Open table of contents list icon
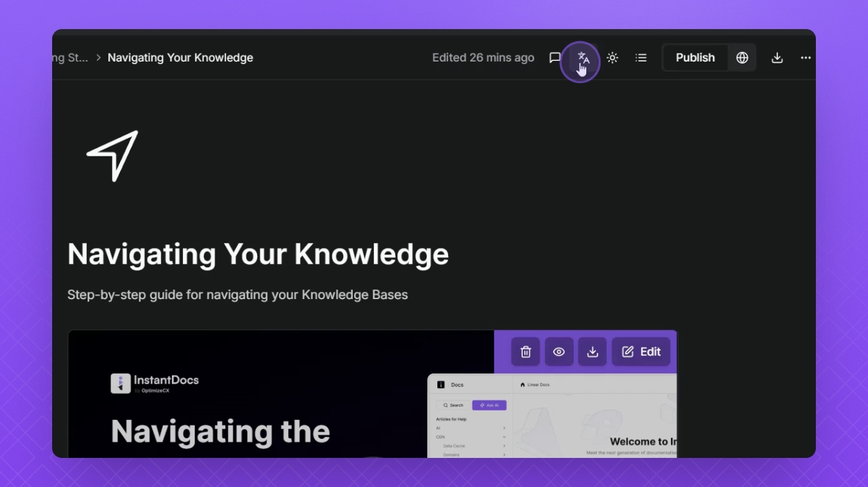 click(x=641, y=58)
